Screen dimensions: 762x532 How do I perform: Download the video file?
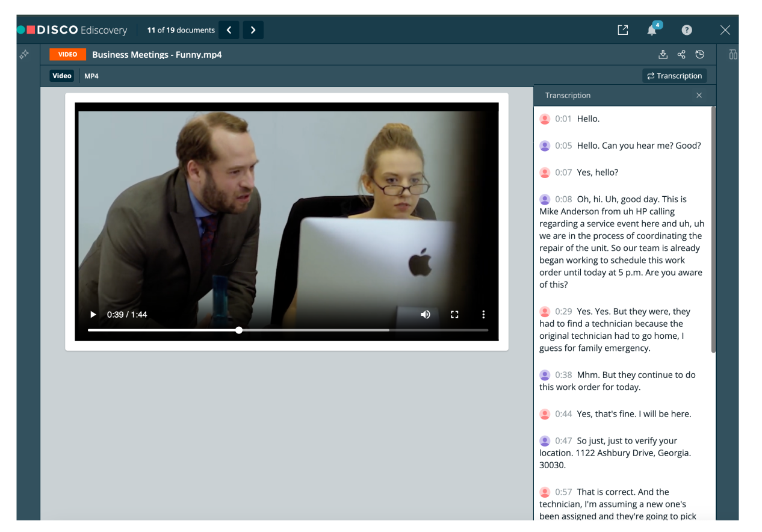(663, 55)
